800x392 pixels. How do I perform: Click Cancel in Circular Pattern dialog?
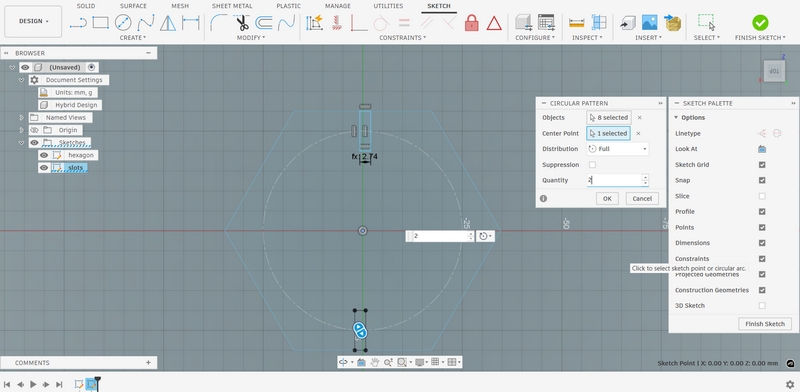pyautogui.click(x=642, y=199)
